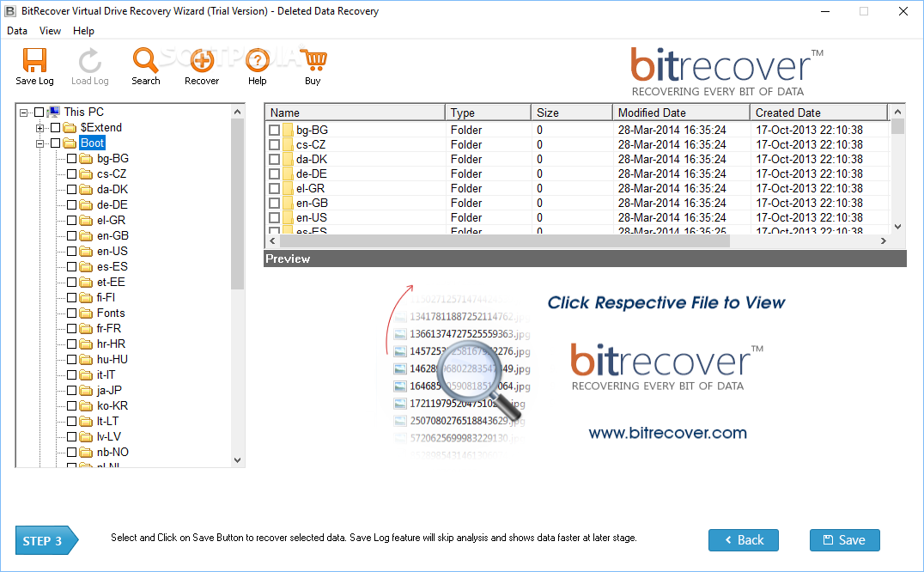Sort by Size column header
The image size is (924, 572).
coord(572,113)
